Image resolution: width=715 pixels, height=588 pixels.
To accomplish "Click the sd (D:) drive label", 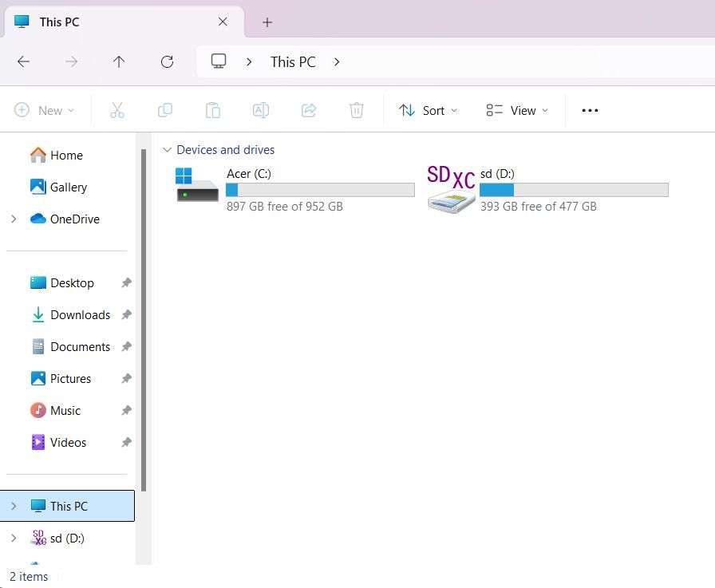I will (x=497, y=174).
